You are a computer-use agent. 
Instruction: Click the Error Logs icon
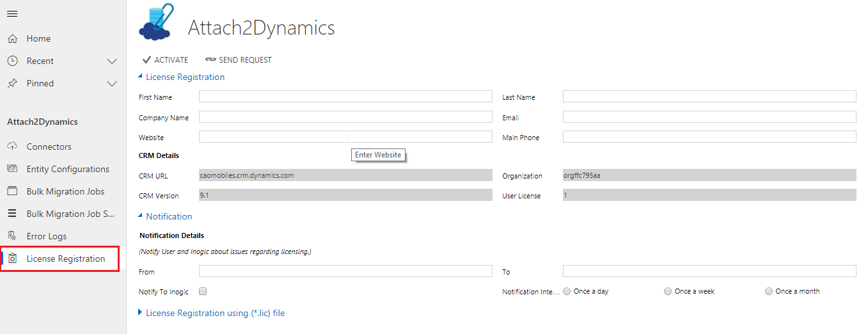12,236
